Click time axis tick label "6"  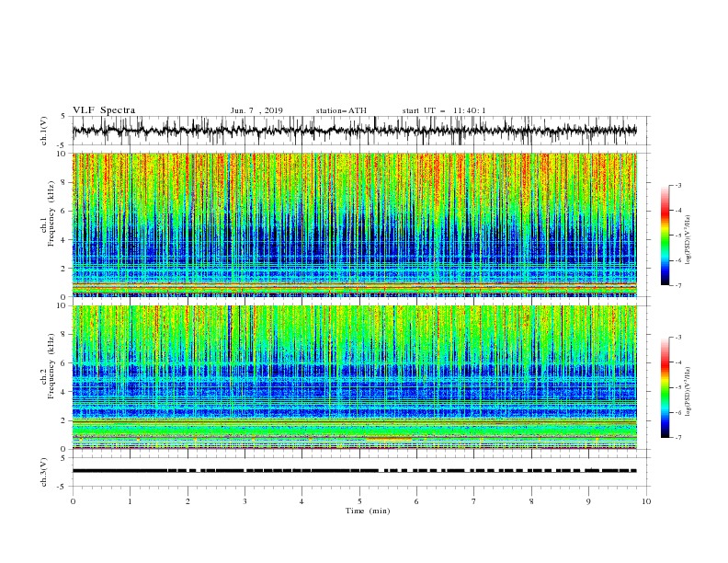(416, 501)
